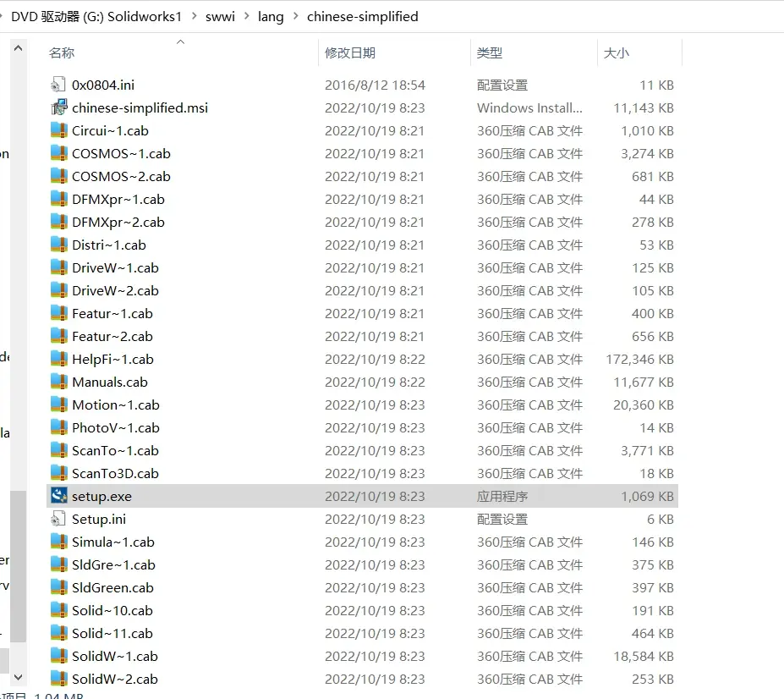Select the SldGreen.cab archive icon
The image size is (784, 699).
[58, 587]
